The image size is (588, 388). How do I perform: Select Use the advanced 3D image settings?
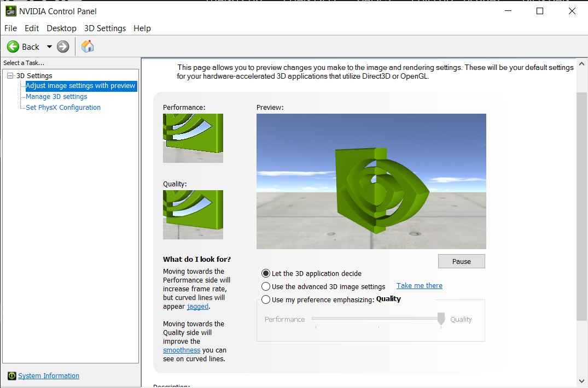tap(266, 286)
